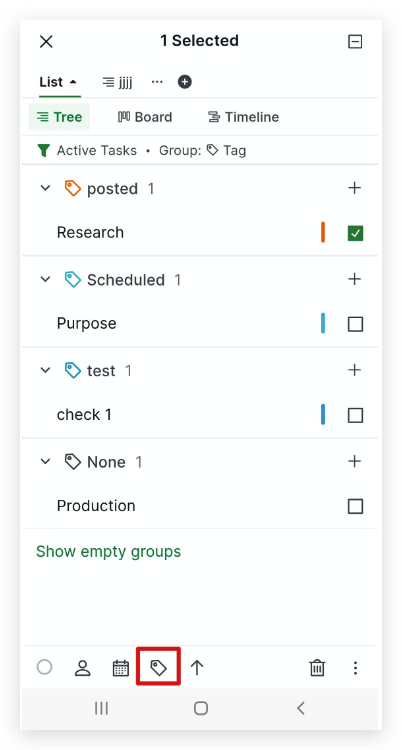The image size is (402, 750).
Task: Switch to the Board view tab
Action: tap(145, 117)
